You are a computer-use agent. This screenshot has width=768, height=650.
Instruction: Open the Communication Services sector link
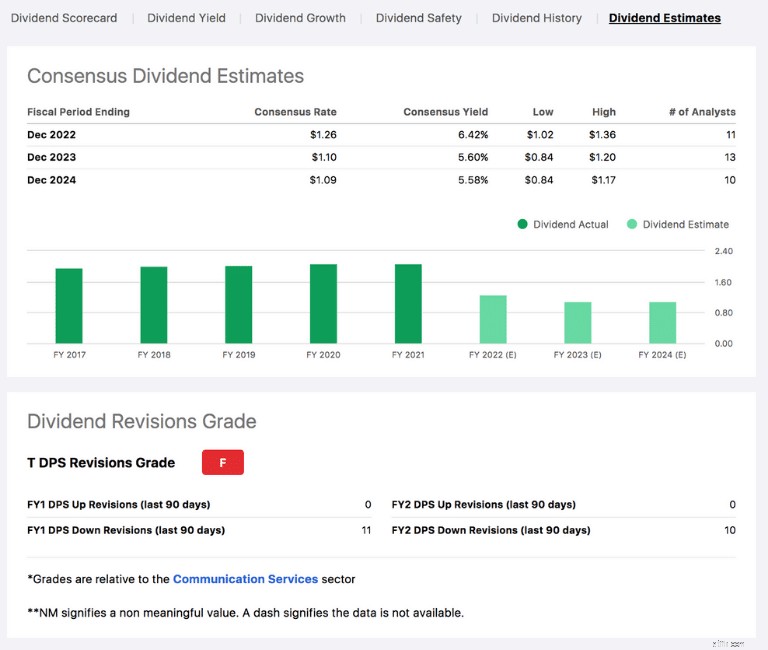click(x=245, y=579)
